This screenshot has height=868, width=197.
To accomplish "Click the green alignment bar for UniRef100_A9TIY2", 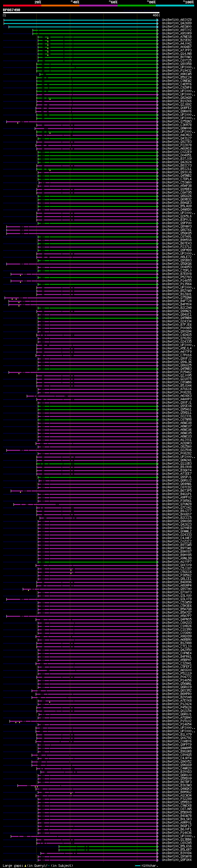I will pos(95,30).
